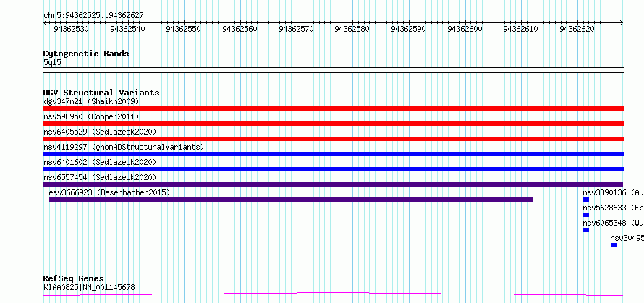The height and width of the screenshot is (303, 644).
Task: Select the nsv598950 (Cooper2011) variant bar
Action: pyautogui.click(x=333, y=124)
